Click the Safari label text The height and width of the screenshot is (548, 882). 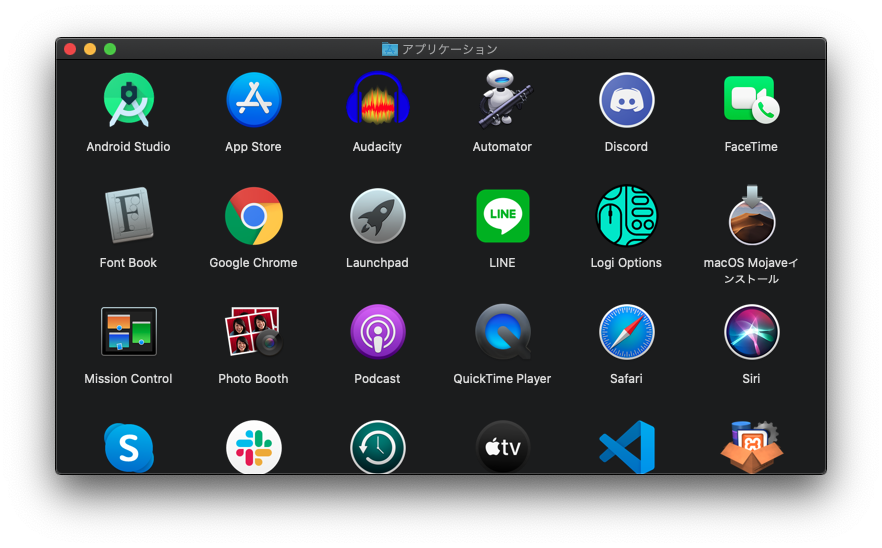[626, 379]
